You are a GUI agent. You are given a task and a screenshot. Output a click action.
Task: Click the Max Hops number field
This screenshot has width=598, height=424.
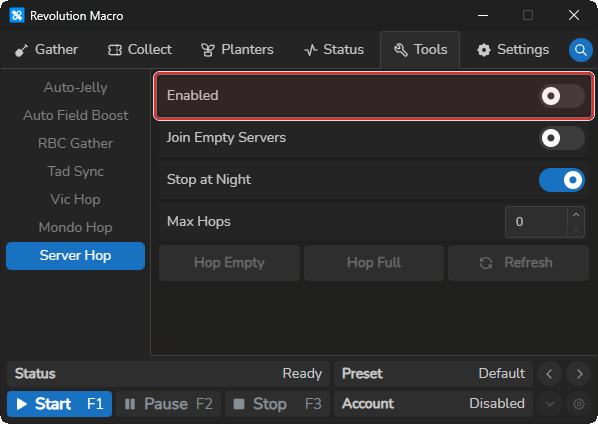[x=536, y=222]
